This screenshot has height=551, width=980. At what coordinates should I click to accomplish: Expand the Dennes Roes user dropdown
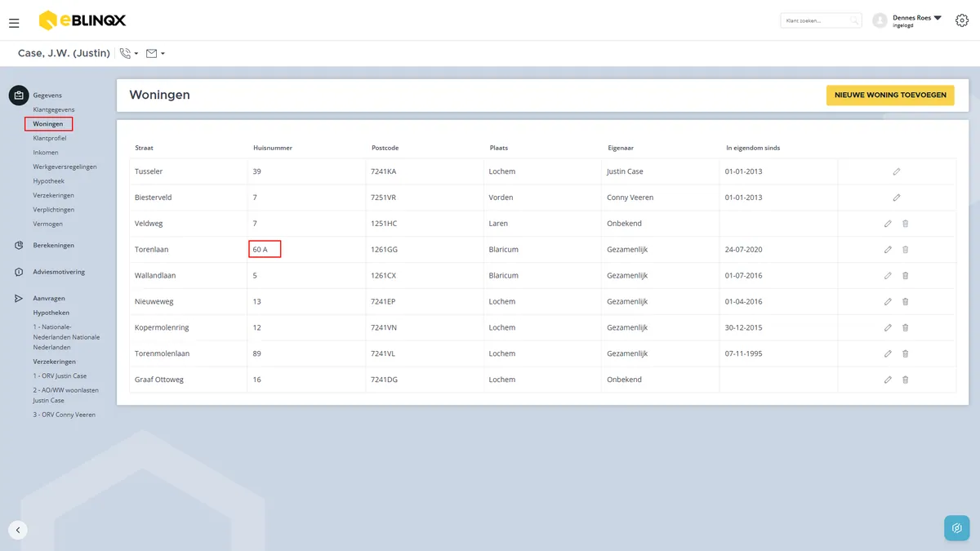pos(938,17)
